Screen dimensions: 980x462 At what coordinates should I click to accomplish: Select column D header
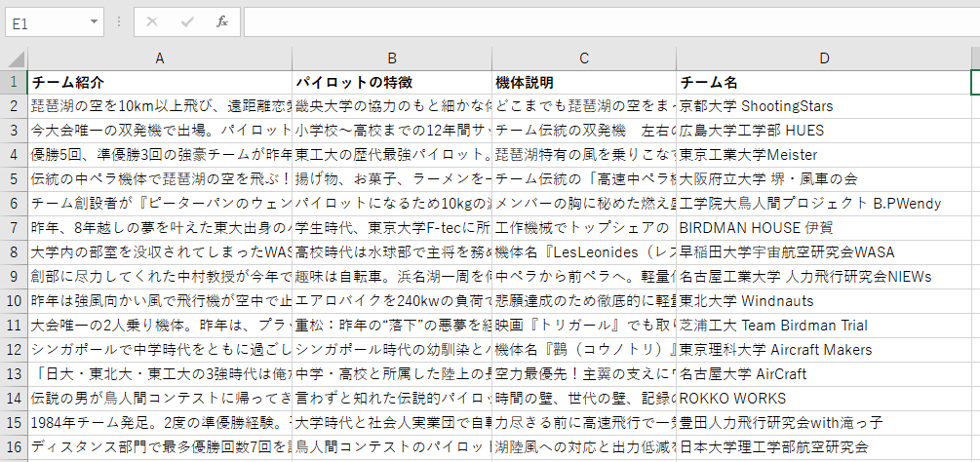[x=824, y=58]
